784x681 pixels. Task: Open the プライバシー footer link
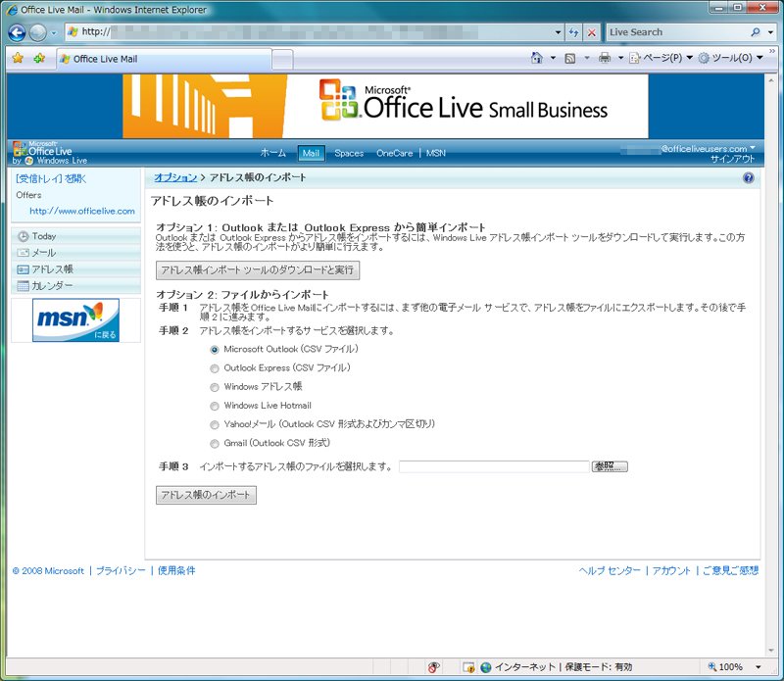pyautogui.click(x=121, y=570)
